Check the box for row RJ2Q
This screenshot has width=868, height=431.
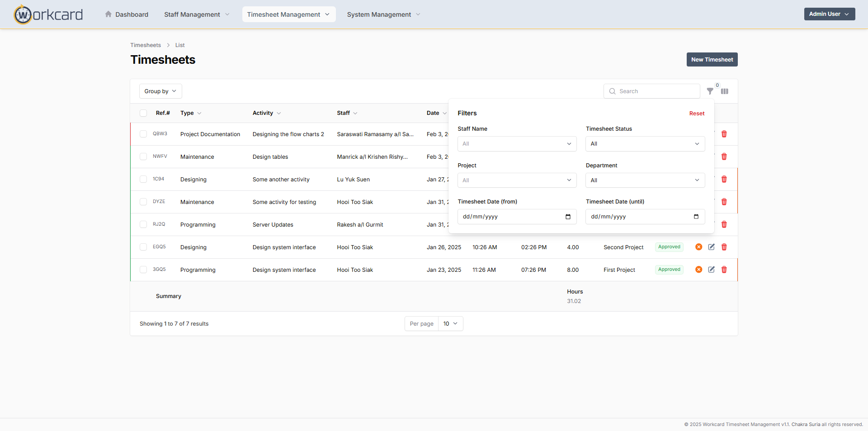pyautogui.click(x=143, y=224)
